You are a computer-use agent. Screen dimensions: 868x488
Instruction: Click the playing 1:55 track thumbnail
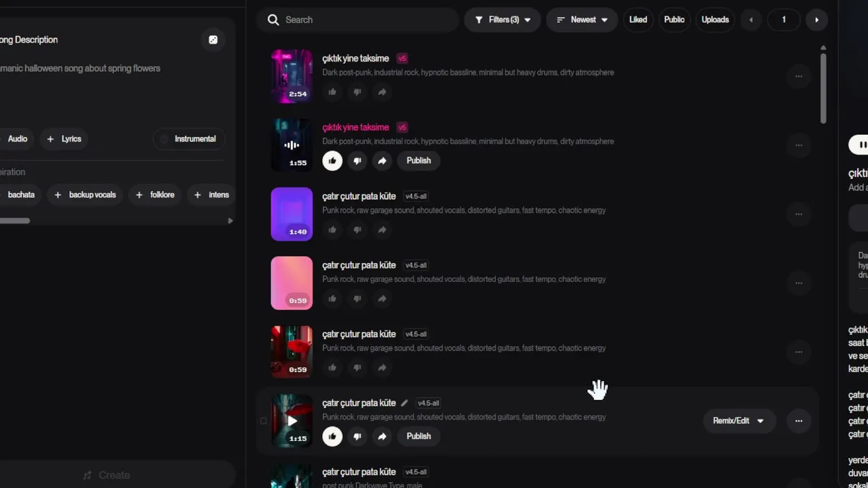[292, 145]
